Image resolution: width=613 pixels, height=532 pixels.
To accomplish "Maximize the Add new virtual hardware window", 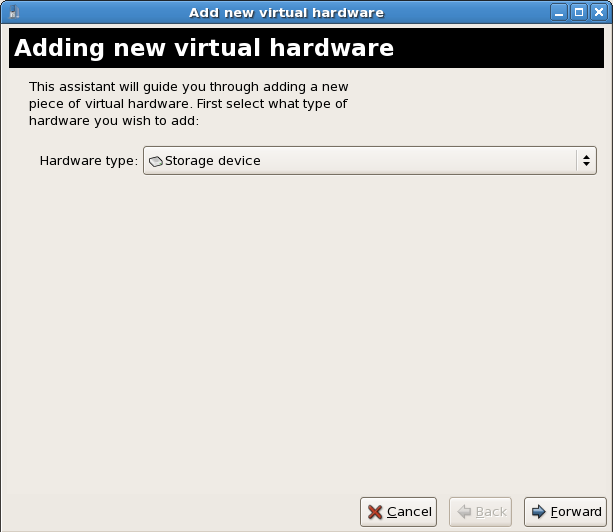I will click(x=579, y=13).
